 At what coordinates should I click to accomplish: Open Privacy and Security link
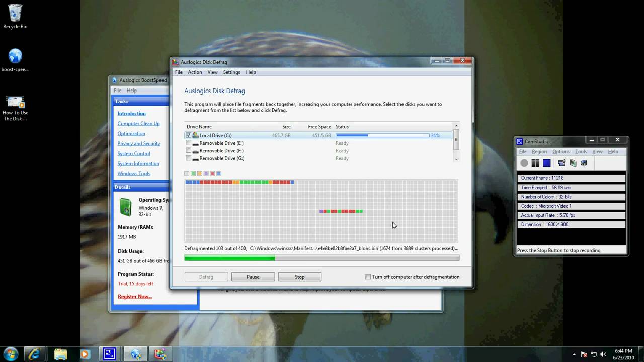click(x=139, y=144)
